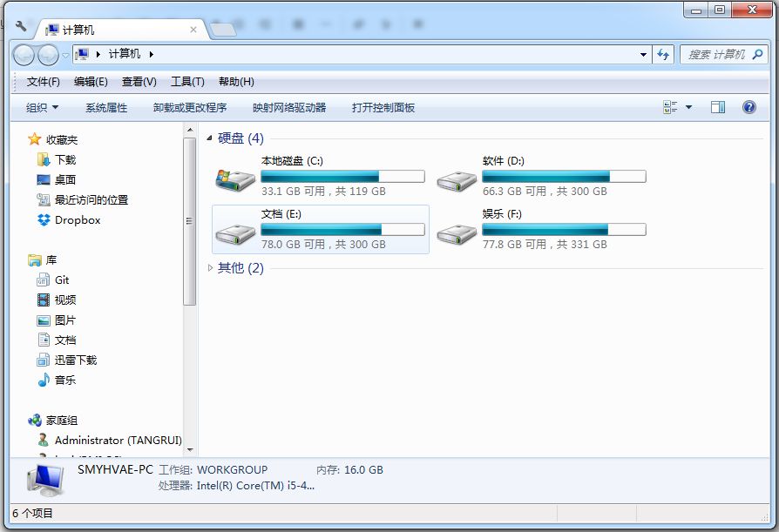779x532 pixels.
Task: Expand the 其他 (2) group
Action: [210, 268]
